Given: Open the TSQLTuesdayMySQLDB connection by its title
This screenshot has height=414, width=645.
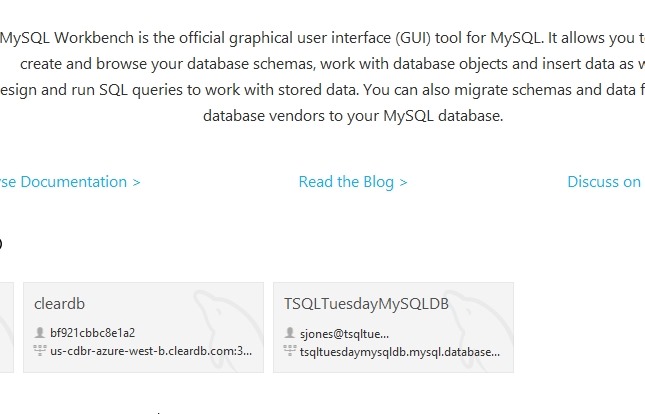Looking at the screenshot, I should click(366, 303).
